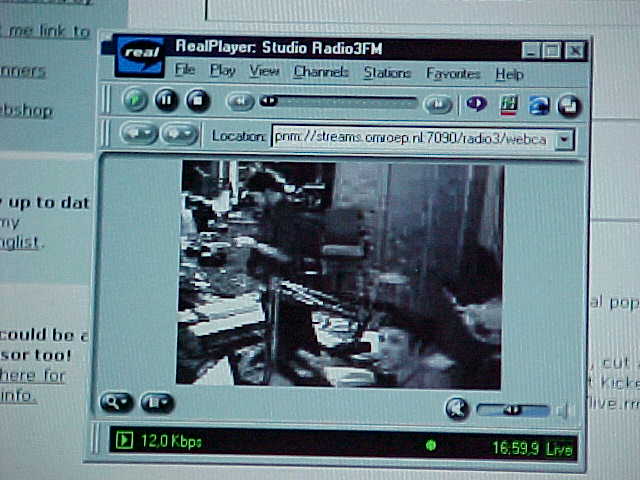Expand the Location history dropdown arrow
640x480 pixels.
(x=564, y=140)
